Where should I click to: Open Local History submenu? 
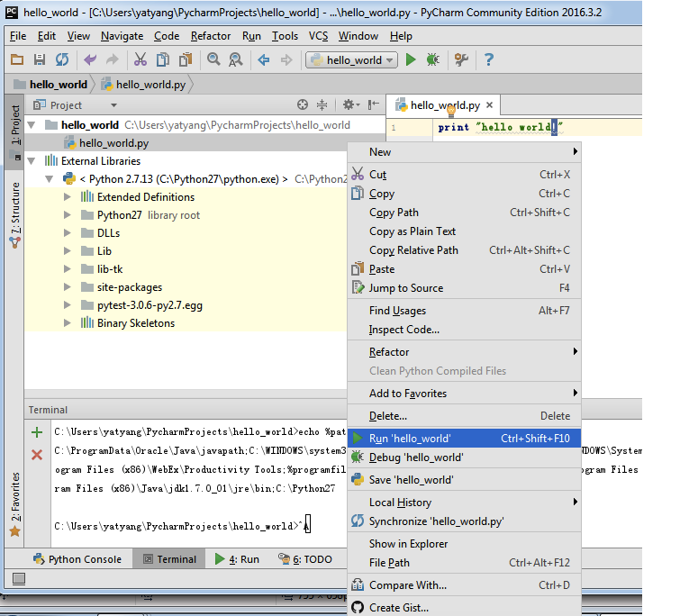coord(464,502)
